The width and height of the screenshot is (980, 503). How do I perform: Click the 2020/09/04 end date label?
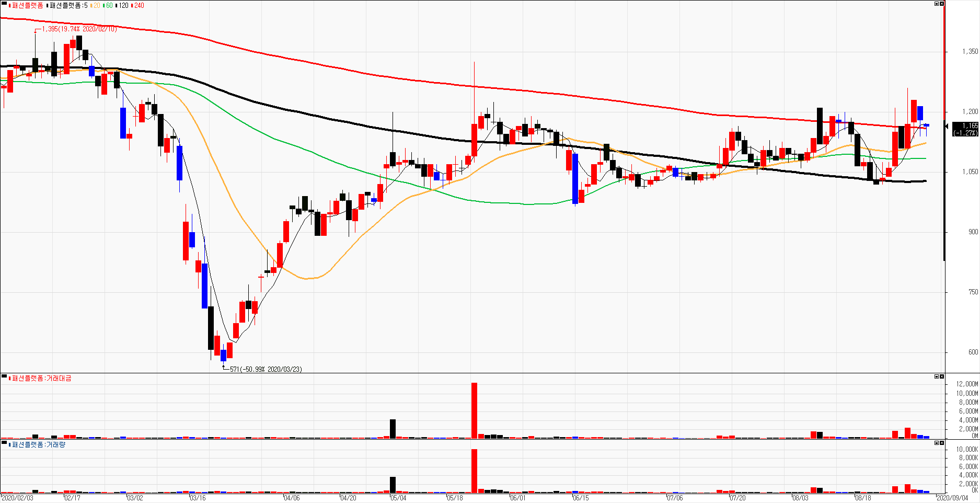(x=952, y=498)
